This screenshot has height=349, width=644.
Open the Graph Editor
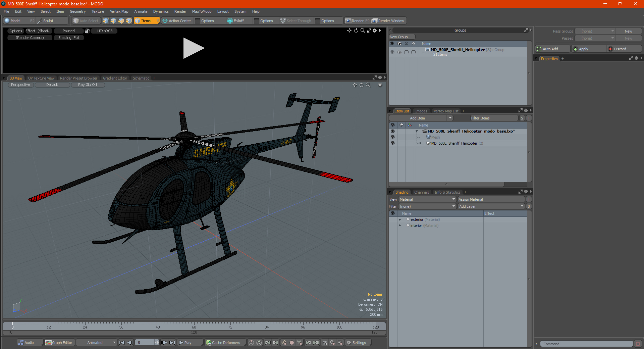tap(59, 343)
